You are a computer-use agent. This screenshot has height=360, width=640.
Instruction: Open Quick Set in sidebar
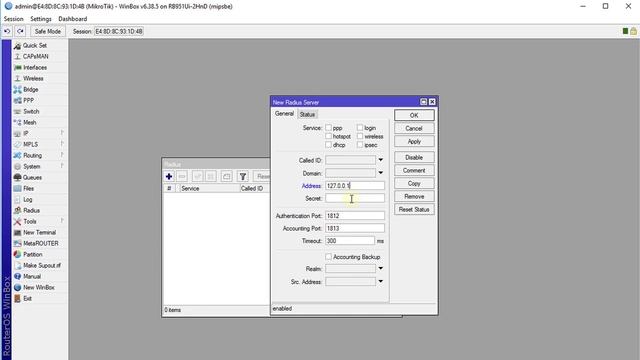(x=35, y=45)
